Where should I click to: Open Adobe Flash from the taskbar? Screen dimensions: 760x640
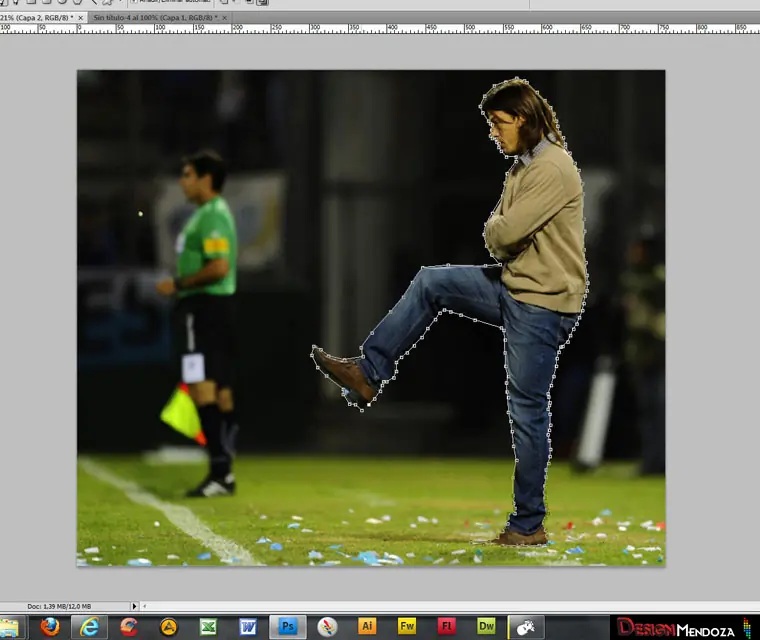tap(446, 627)
